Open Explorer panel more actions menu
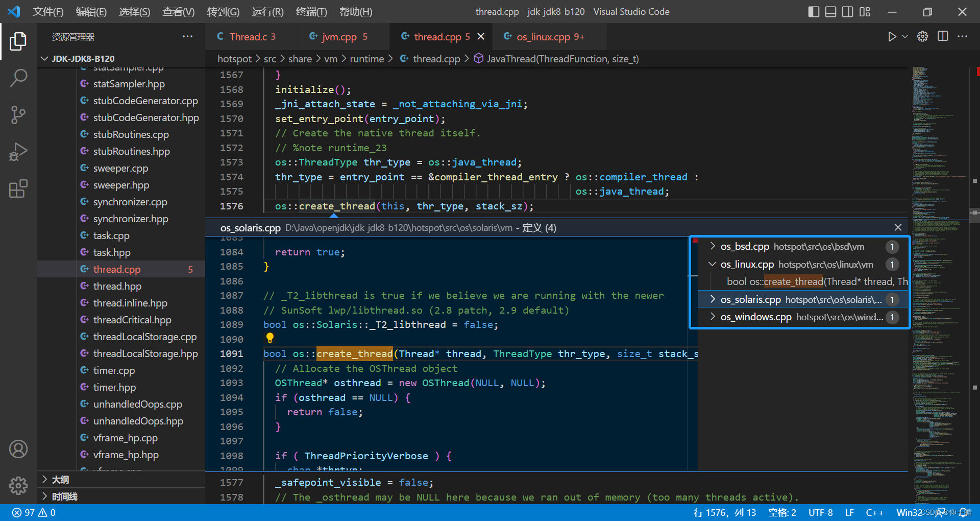 click(x=188, y=37)
